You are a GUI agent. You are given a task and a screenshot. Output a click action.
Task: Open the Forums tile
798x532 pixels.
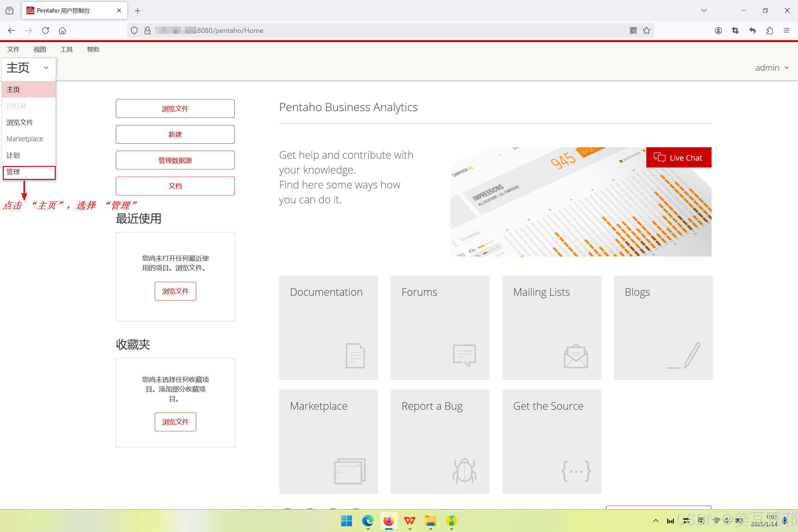coord(440,327)
